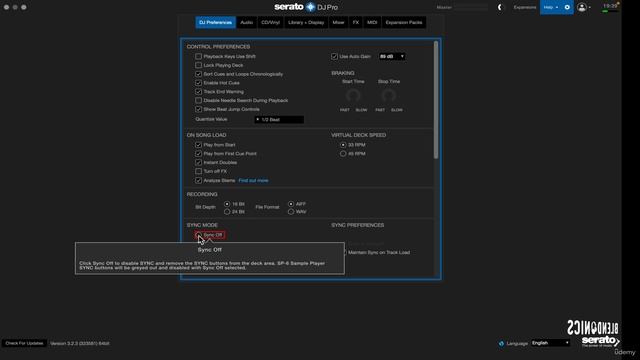Open the FX preferences tab
640x360 pixels.
tap(356, 22)
